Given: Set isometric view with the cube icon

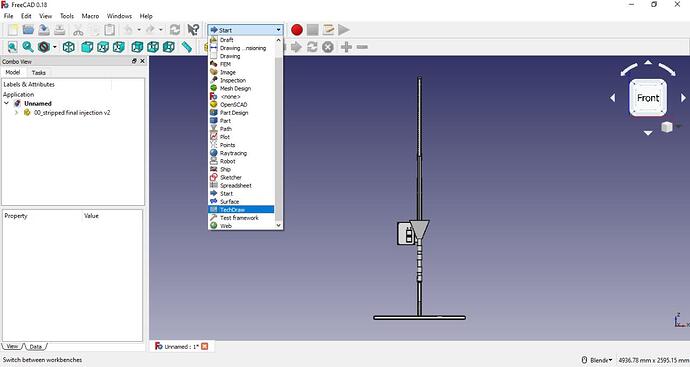Looking at the screenshot, I should [x=69, y=47].
